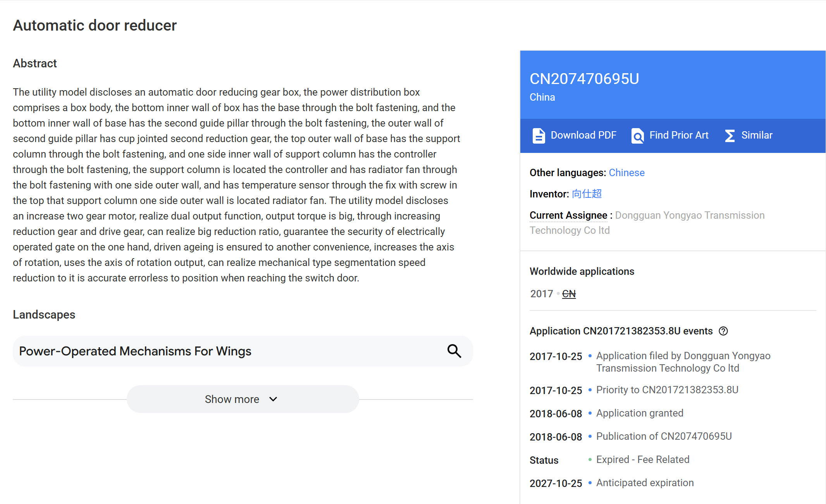
Task: Open the events help question-mark icon
Action: (x=724, y=331)
